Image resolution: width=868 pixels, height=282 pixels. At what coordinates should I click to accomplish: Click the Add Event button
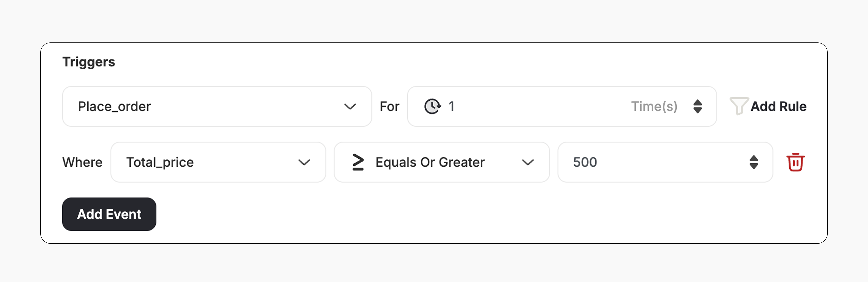(x=109, y=214)
